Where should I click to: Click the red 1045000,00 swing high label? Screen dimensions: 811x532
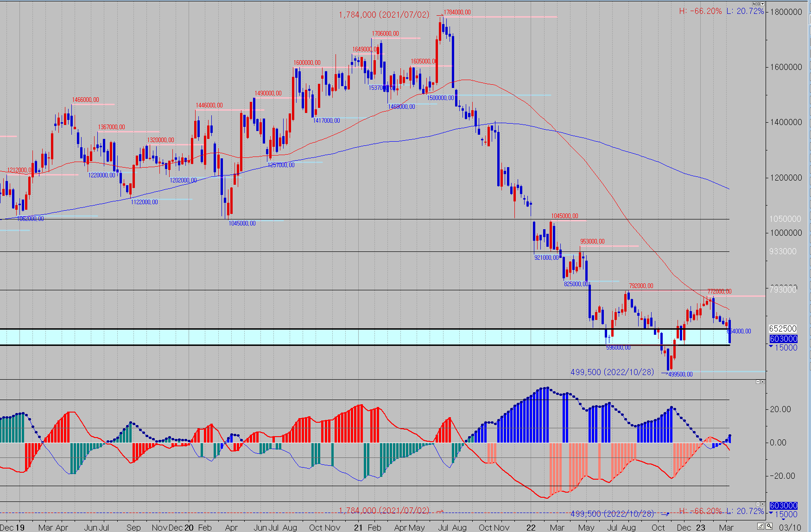tap(565, 216)
